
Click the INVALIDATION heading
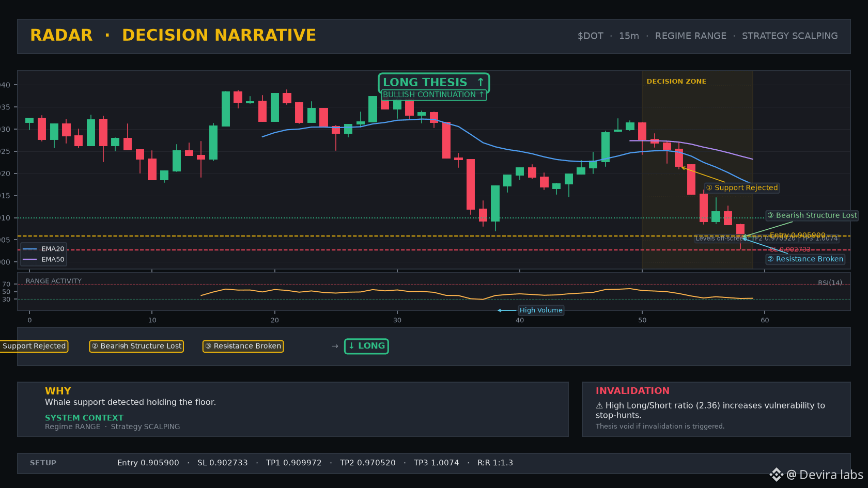coord(632,391)
